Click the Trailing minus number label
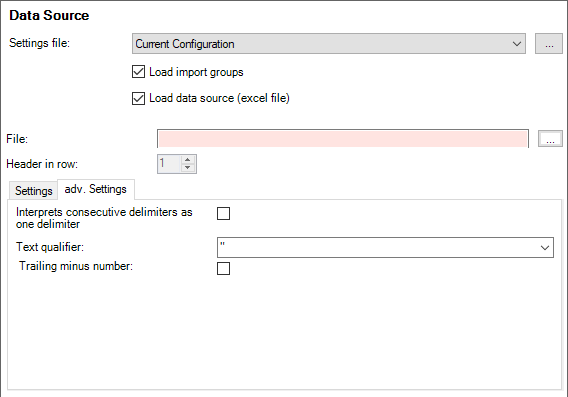This screenshot has width=568, height=397. [76, 266]
